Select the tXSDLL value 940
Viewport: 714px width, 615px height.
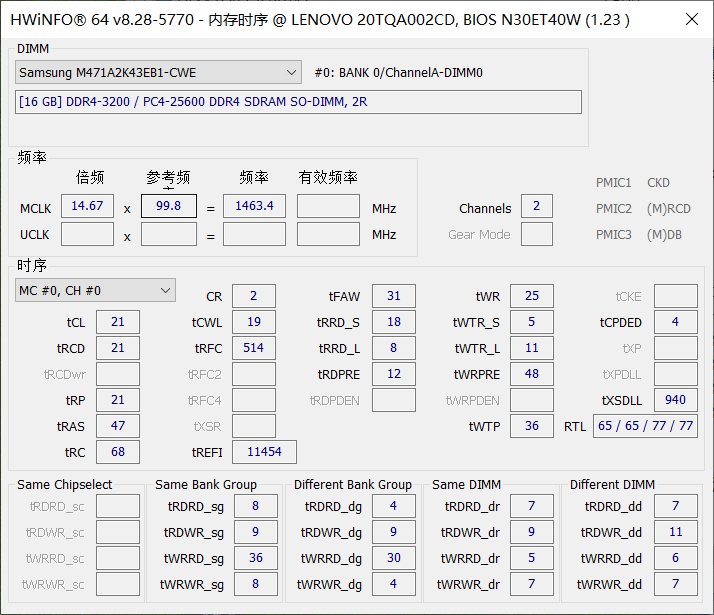tap(676, 400)
